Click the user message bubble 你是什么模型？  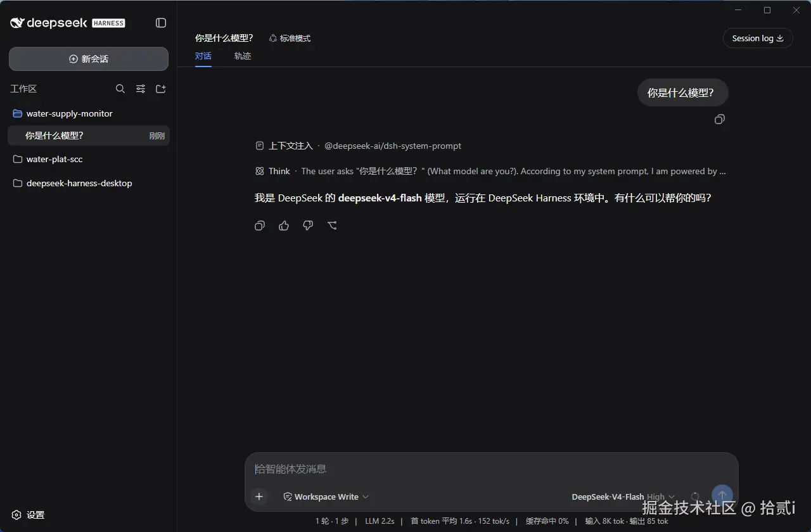coord(683,92)
